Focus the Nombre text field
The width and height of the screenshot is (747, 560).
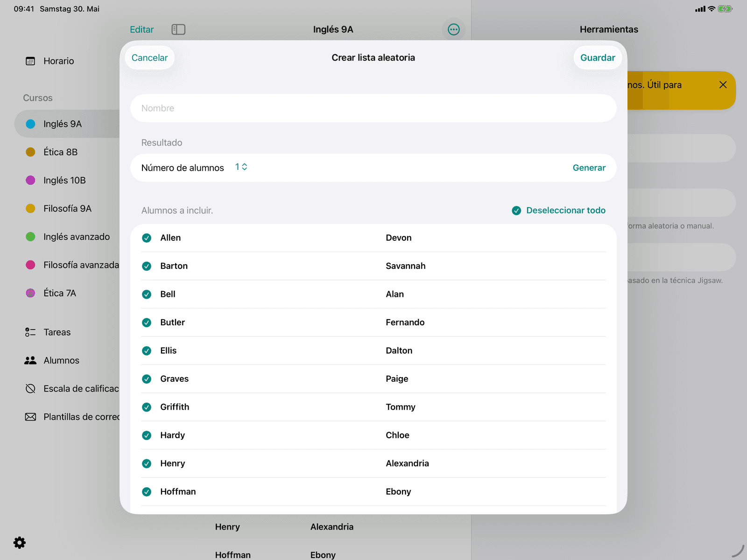click(x=373, y=108)
